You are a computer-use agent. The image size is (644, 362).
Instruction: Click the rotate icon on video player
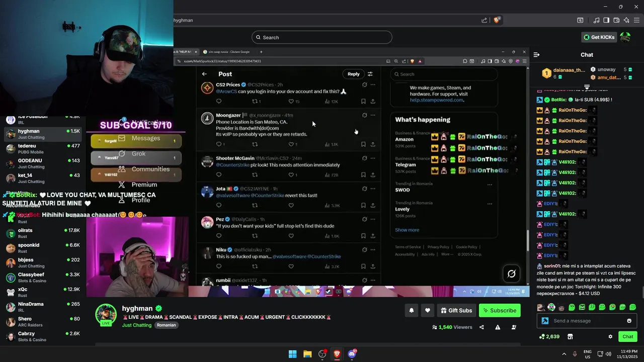pyautogui.click(x=511, y=274)
